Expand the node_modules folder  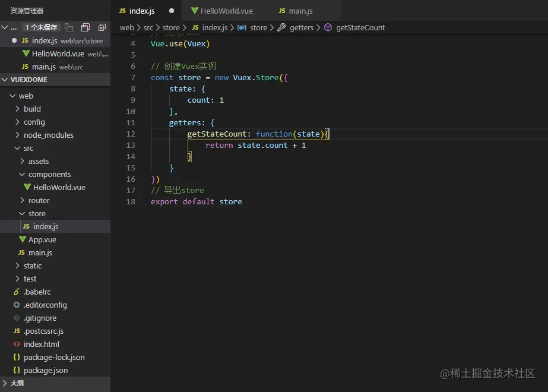pos(17,135)
